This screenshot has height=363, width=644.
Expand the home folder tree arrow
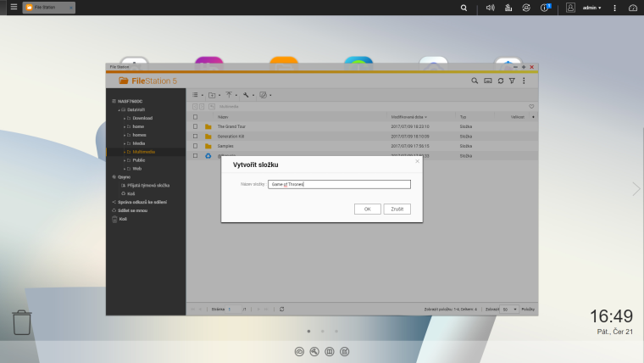(x=125, y=126)
